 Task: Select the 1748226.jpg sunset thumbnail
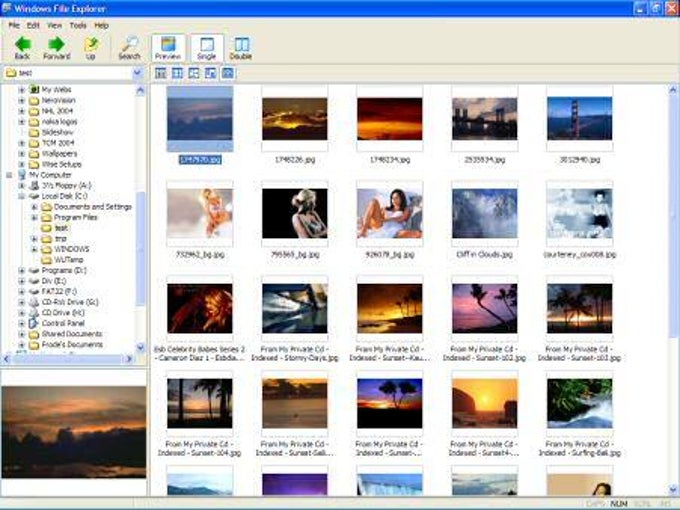click(295, 119)
